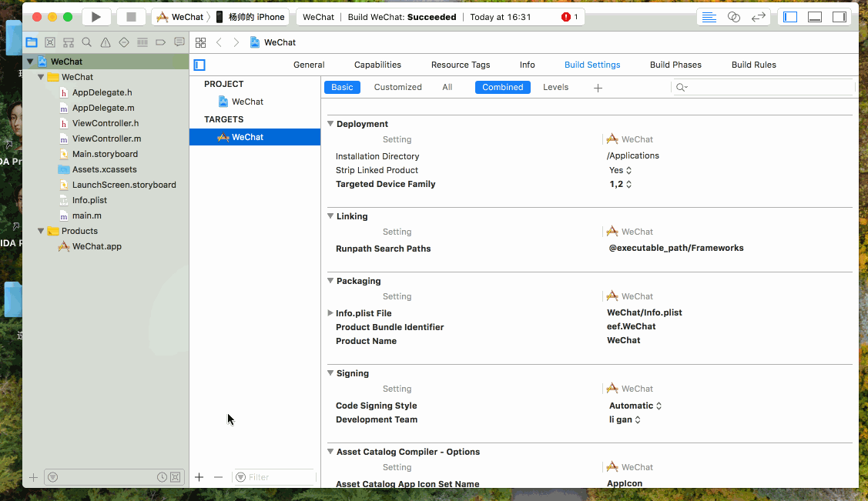This screenshot has height=501, width=868.
Task: Collapse the Linking section
Action: coord(330,216)
